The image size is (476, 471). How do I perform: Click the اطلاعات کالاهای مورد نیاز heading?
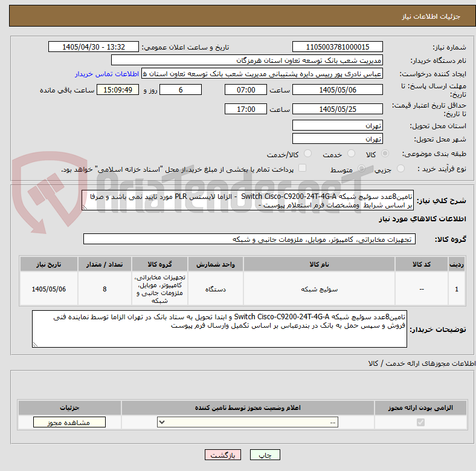click(422, 219)
